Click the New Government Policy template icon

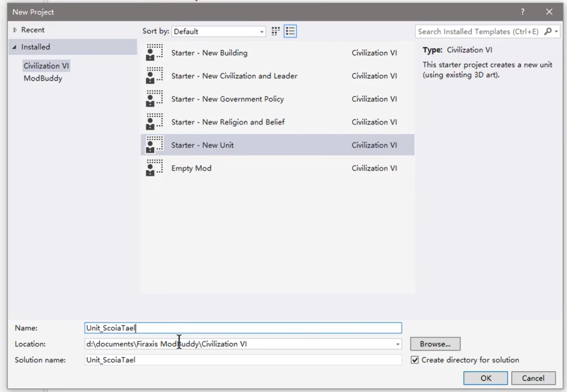click(x=154, y=99)
